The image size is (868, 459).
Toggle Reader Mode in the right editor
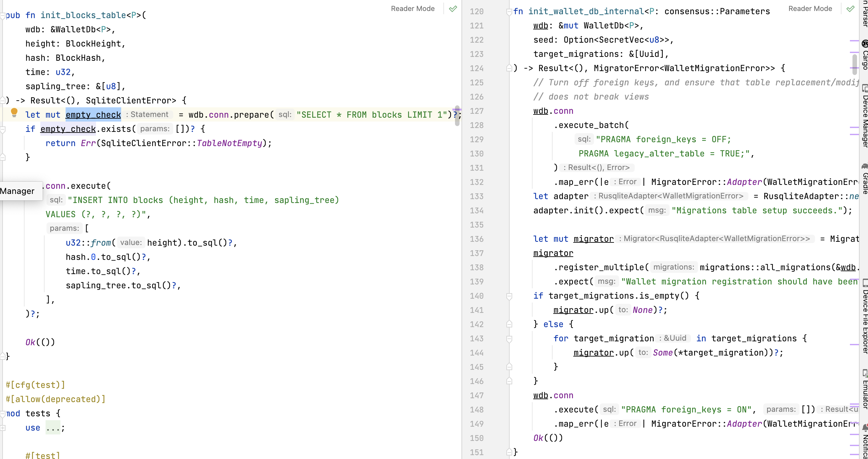810,9
